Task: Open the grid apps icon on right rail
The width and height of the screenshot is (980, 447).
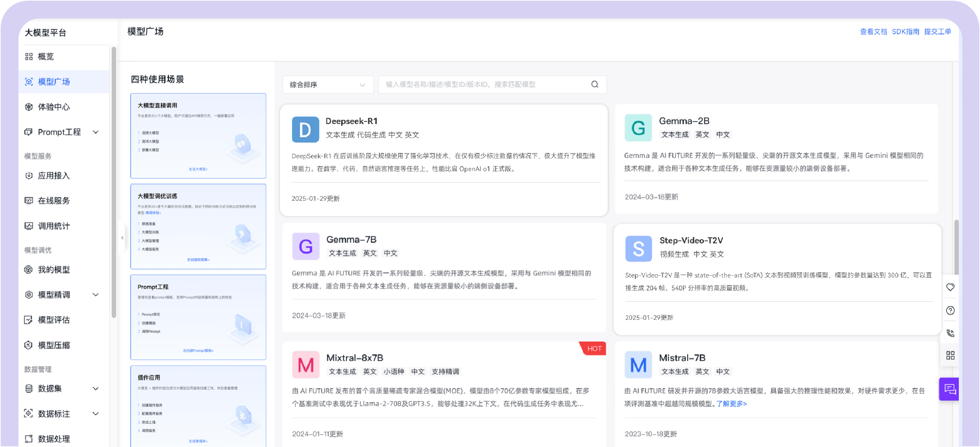Action: (950, 355)
